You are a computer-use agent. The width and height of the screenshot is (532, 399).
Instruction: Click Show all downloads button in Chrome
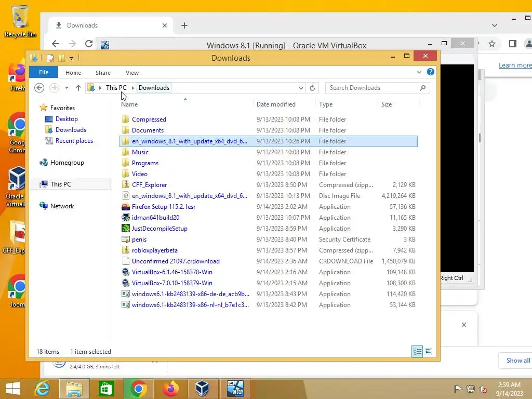point(518,361)
